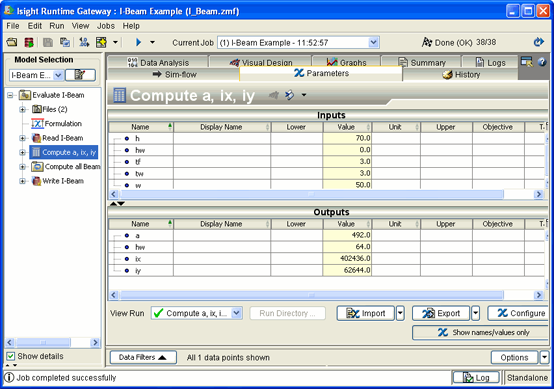Screen dimensions: 554x389
Task: Expand the Write I-Beam tree node
Action: [22, 181]
